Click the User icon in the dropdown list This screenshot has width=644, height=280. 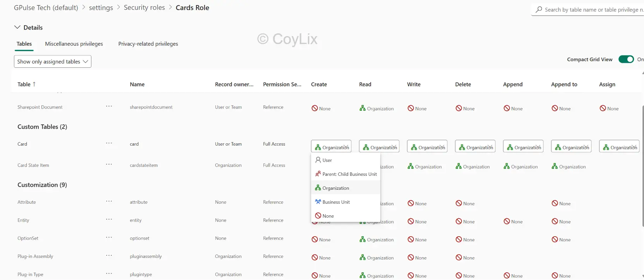tap(318, 160)
